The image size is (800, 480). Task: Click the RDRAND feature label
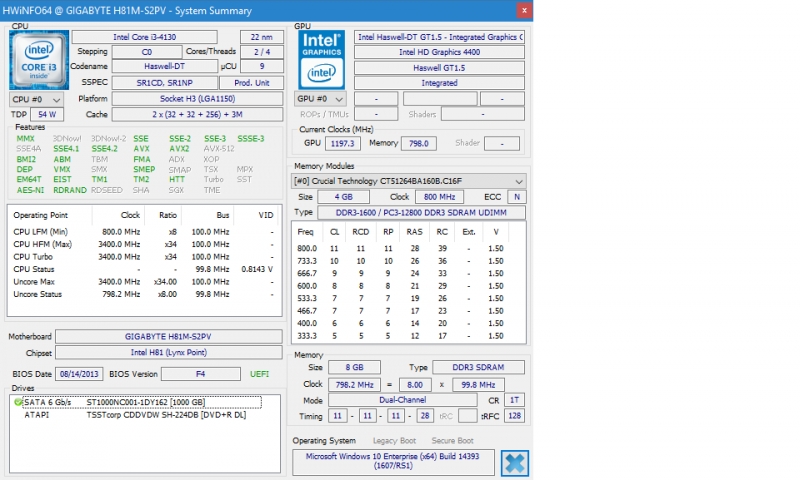click(70, 190)
